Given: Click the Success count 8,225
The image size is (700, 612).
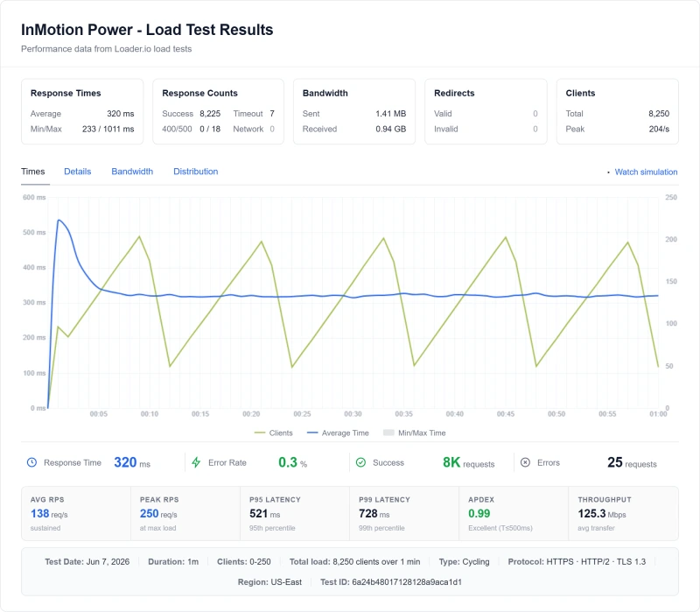Looking at the screenshot, I should (210, 114).
